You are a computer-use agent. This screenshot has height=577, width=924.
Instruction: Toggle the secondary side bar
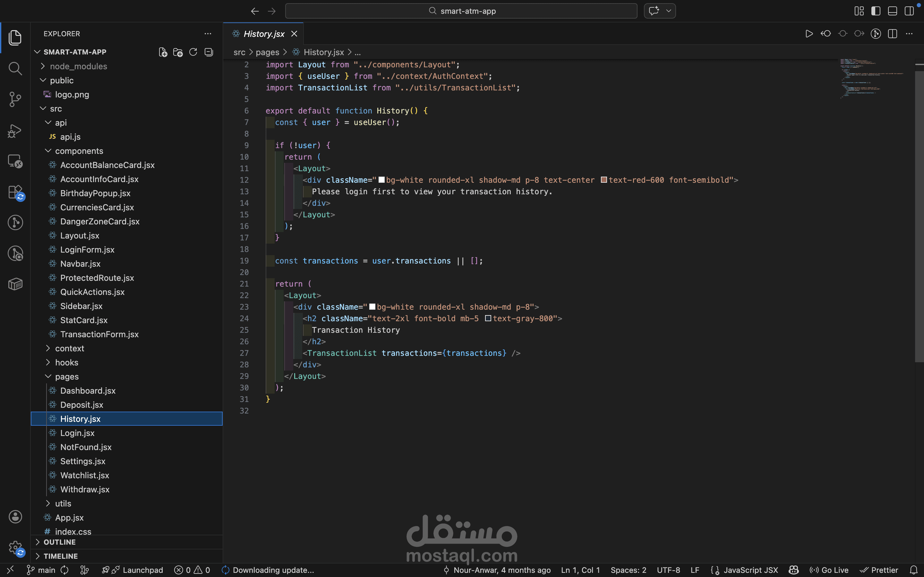[909, 11]
